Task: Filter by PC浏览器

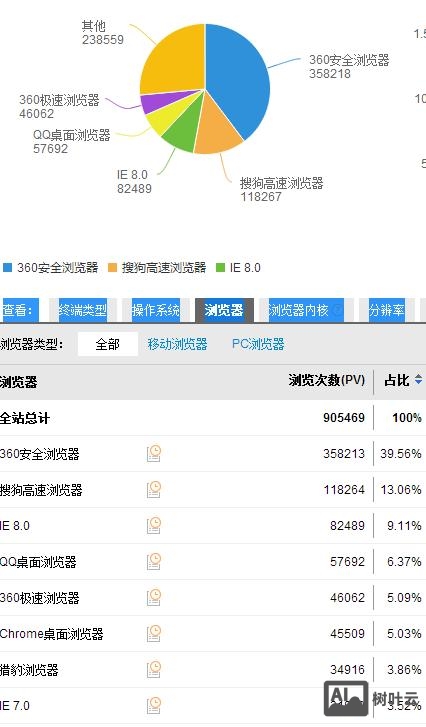Action: click(258, 344)
